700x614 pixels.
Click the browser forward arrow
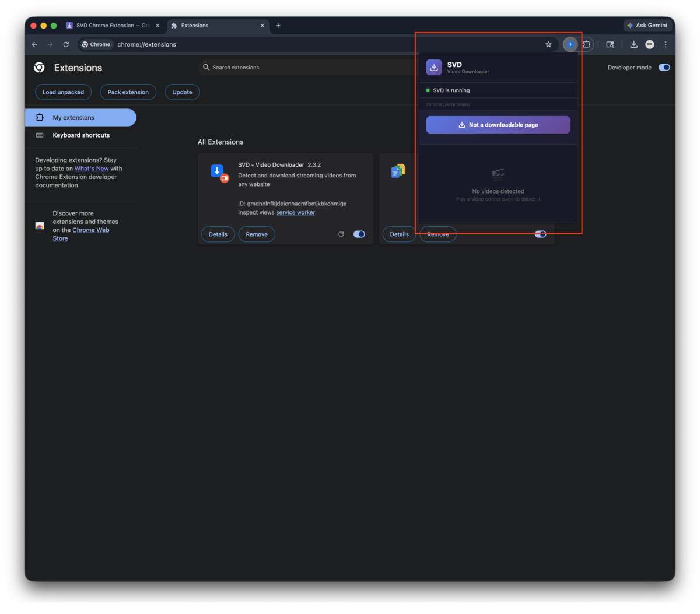tap(50, 44)
